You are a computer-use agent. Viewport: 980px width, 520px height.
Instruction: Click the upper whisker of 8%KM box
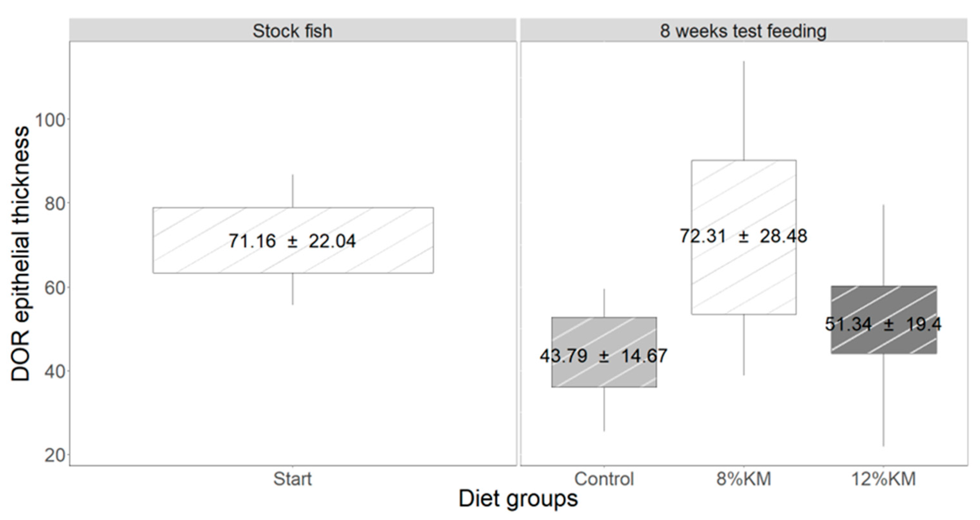(744, 110)
